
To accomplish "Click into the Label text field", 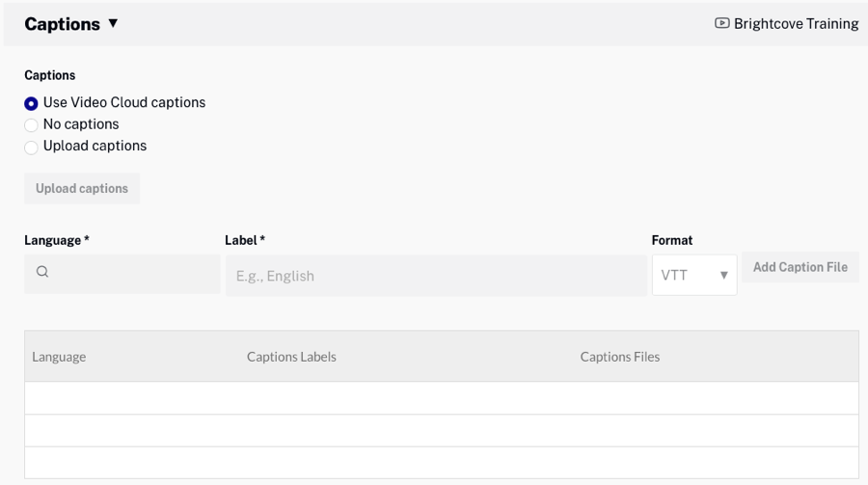I will pyautogui.click(x=436, y=276).
